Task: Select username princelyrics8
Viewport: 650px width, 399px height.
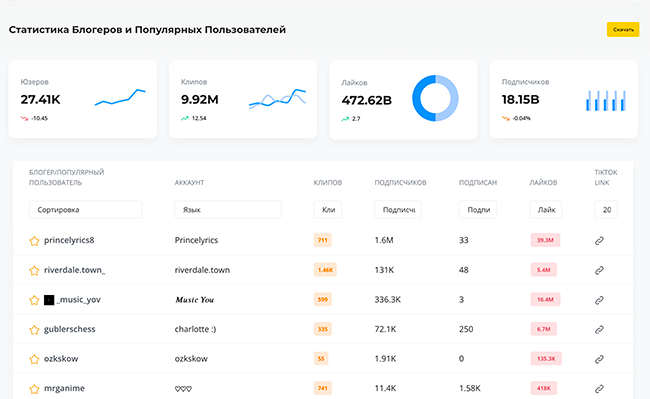Action: tap(69, 240)
